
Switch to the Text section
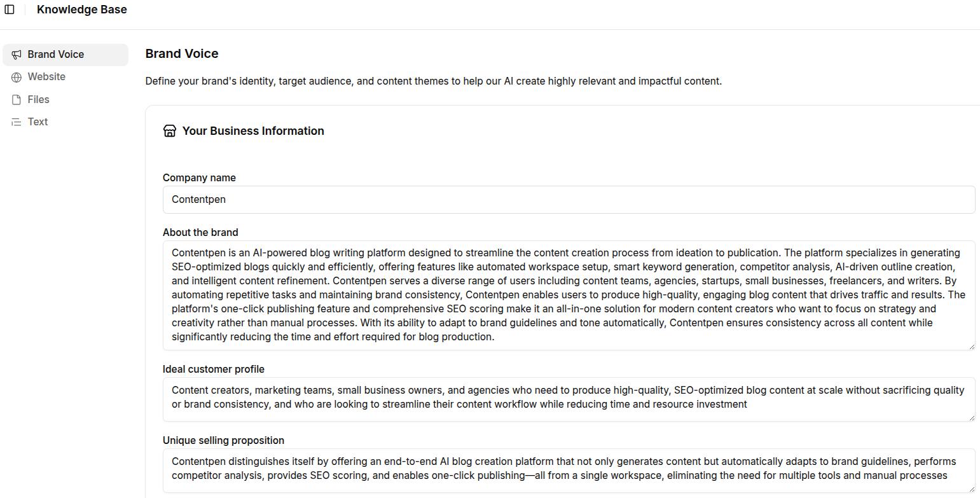click(x=37, y=121)
